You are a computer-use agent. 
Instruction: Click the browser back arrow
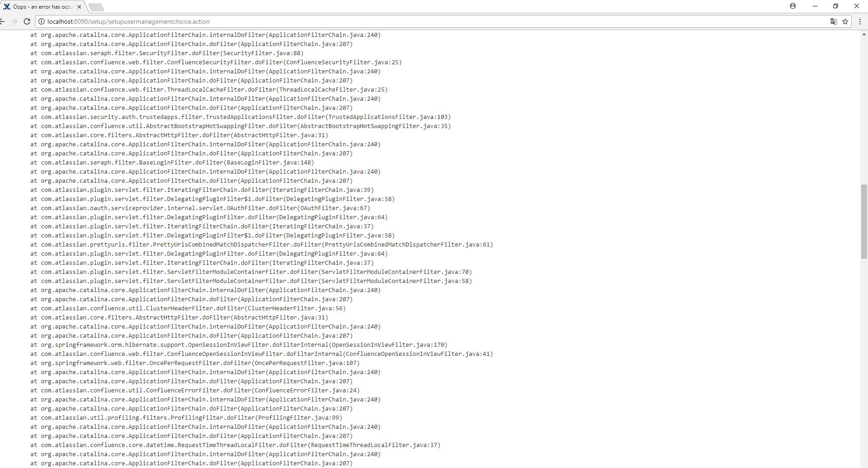pos(2,21)
